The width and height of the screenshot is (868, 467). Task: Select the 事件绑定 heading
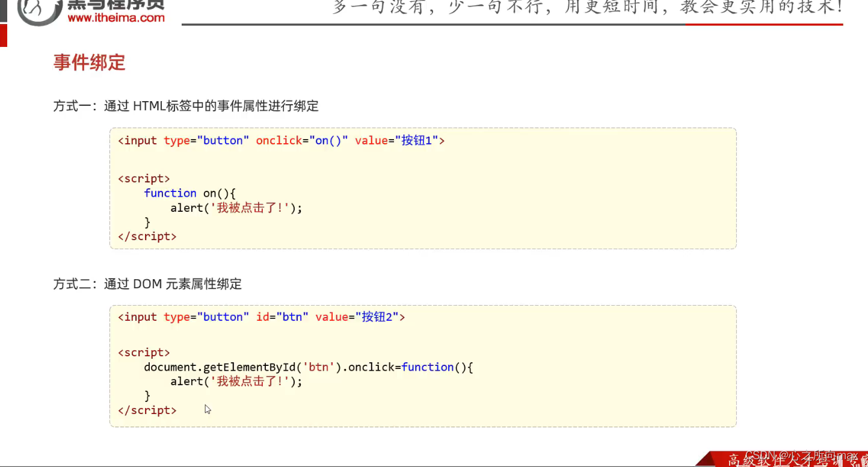click(x=89, y=63)
